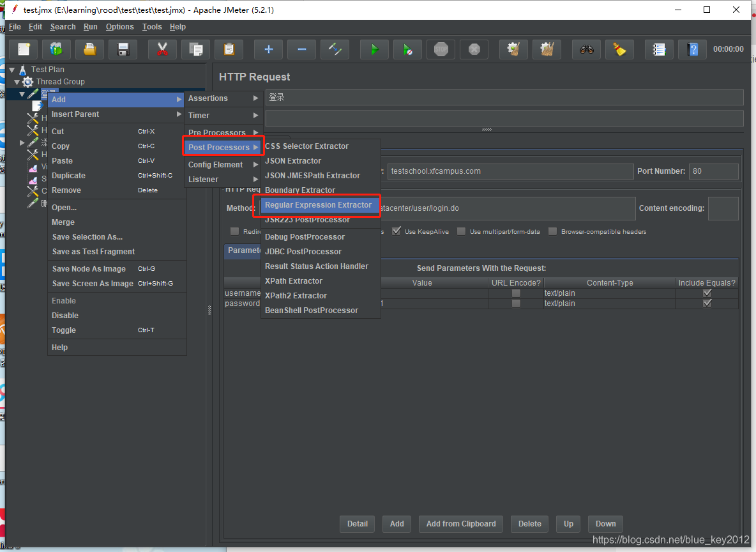Click the Clear results broom icon
This screenshot has width=756, height=552.
tap(513, 49)
